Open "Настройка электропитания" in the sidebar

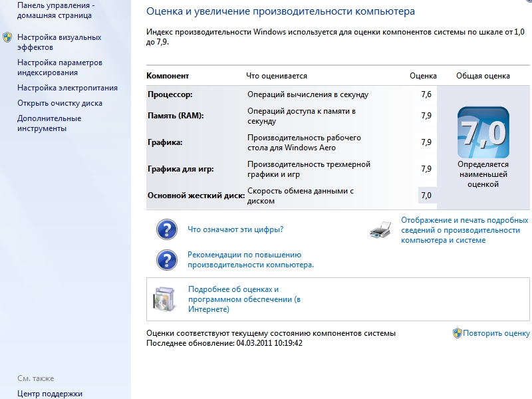[67, 88]
